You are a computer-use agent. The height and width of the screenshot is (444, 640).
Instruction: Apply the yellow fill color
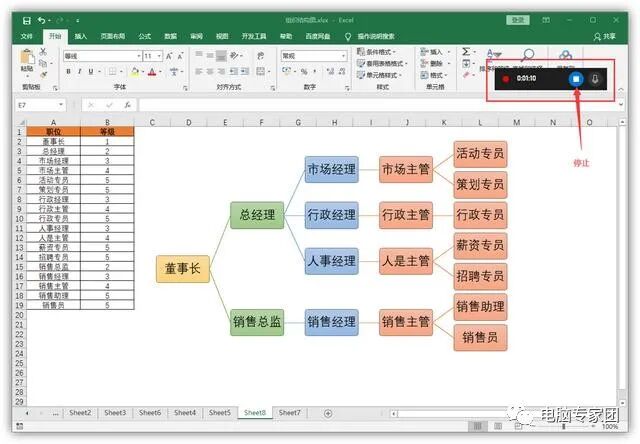click(135, 72)
